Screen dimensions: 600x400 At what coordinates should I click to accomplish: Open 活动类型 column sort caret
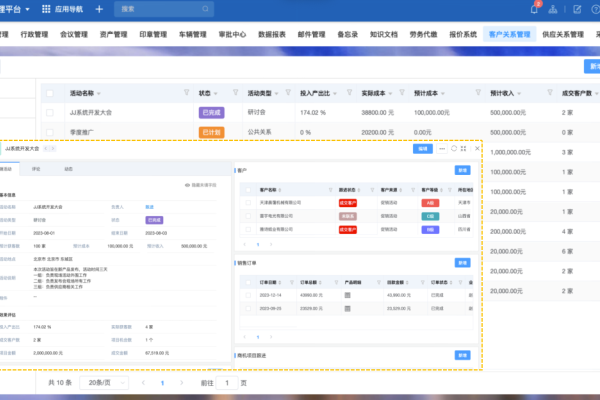pos(276,93)
